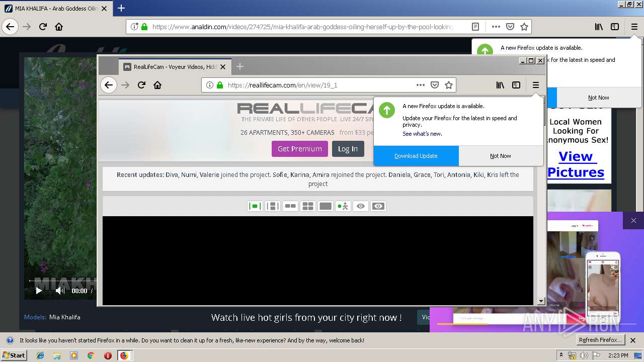Toggle the plain eye visibility icon
The height and width of the screenshot is (362, 644).
click(361, 206)
